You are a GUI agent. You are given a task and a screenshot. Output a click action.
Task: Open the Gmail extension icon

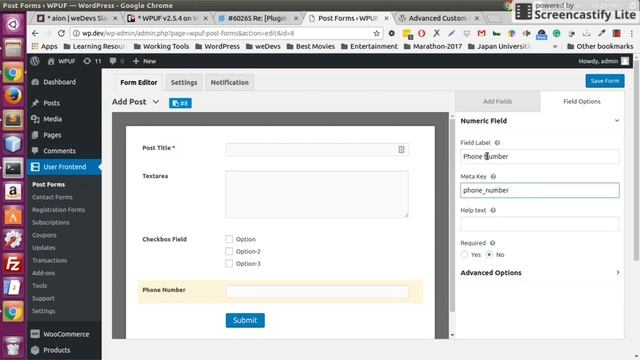click(482, 33)
